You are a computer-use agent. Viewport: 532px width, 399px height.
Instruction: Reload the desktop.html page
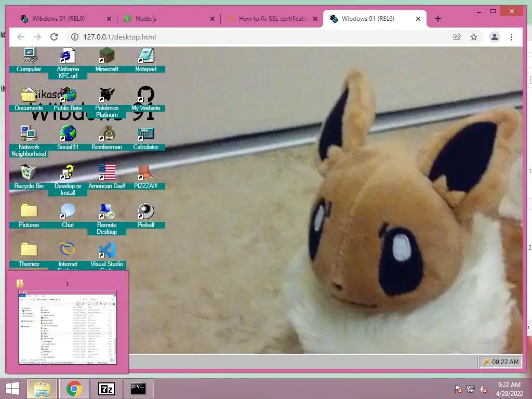coord(54,37)
